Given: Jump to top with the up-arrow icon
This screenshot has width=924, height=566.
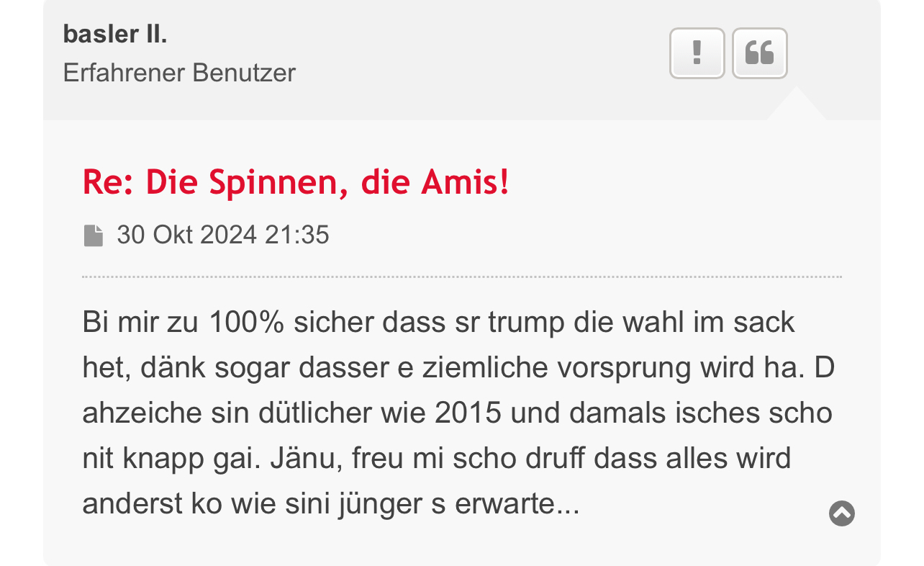Looking at the screenshot, I should [841, 513].
